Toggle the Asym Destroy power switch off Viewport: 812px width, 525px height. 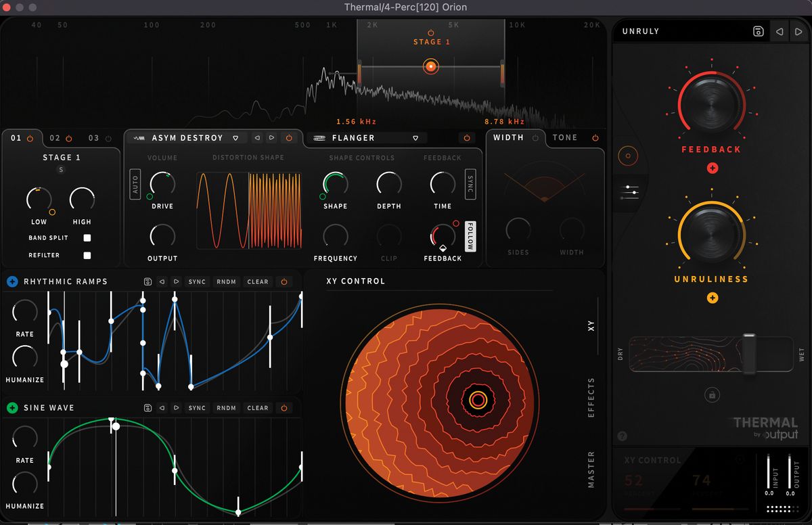click(290, 138)
